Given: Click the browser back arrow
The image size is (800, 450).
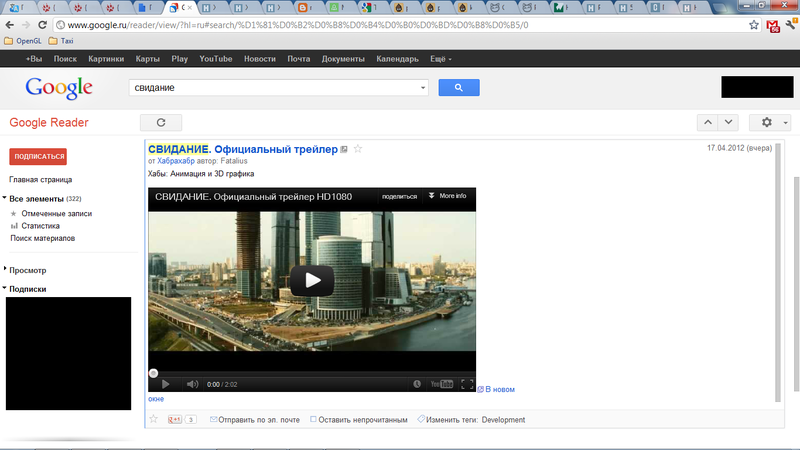Looking at the screenshot, I should [x=10, y=24].
